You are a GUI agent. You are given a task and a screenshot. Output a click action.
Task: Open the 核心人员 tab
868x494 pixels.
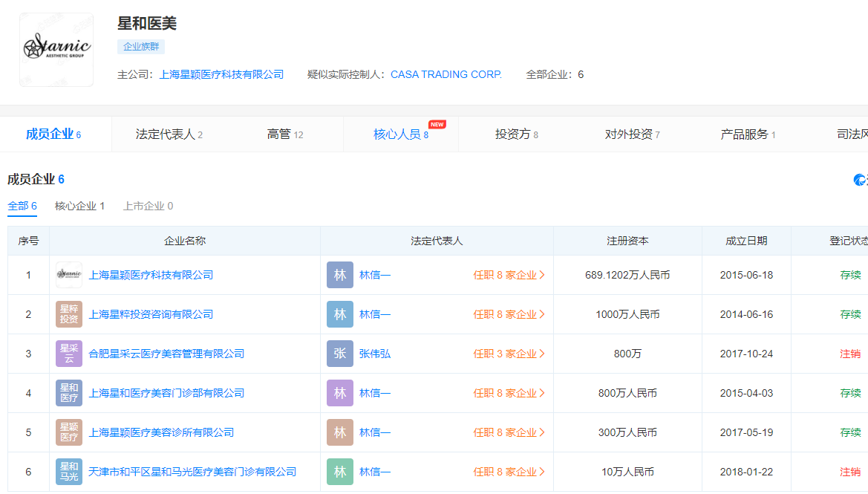(400, 134)
